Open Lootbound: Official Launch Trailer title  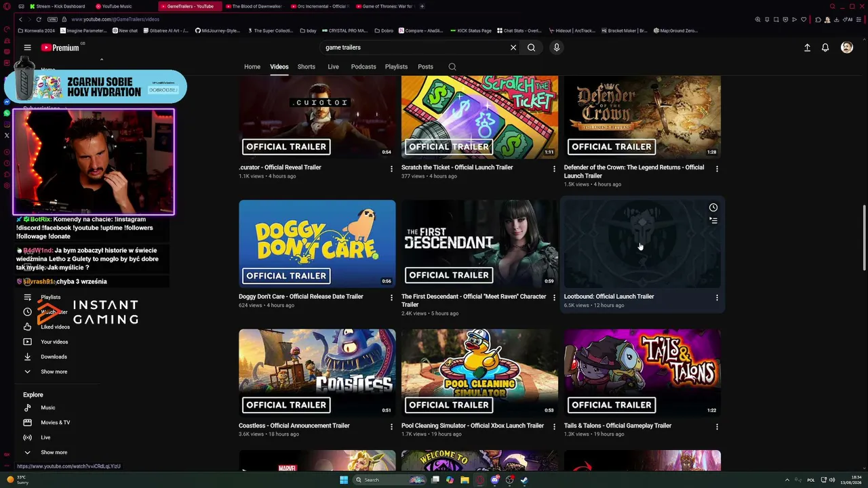click(x=609, y=296)
